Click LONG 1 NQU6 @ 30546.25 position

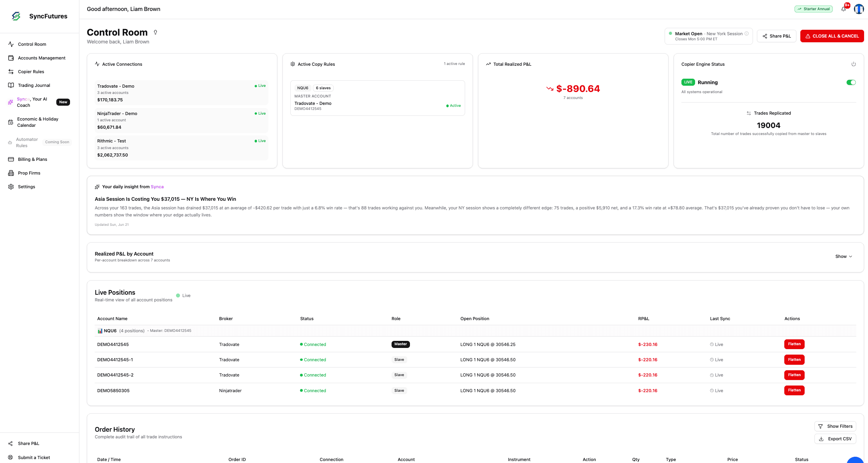[488, 344]
